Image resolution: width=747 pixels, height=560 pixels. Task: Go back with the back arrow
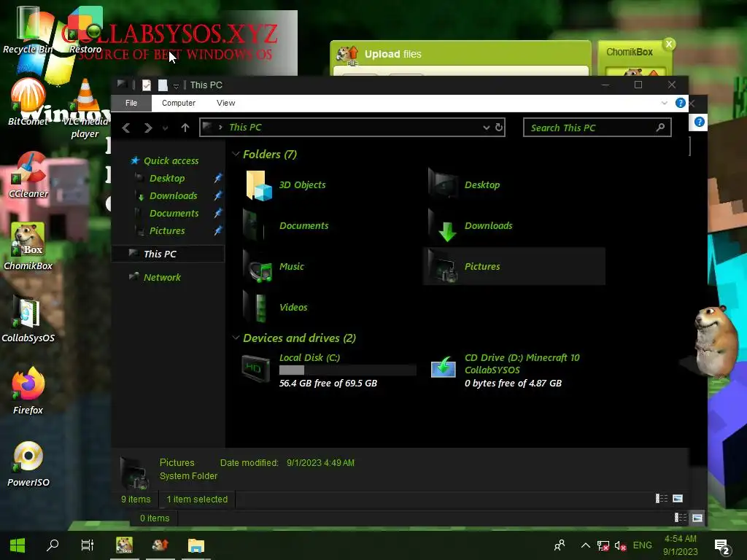pyautogui.click(x=126, y=128)
